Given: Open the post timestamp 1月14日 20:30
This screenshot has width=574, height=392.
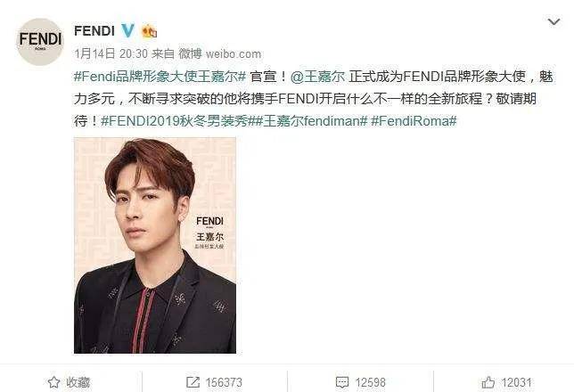Looking at the screenshot, I should point(111,53).
